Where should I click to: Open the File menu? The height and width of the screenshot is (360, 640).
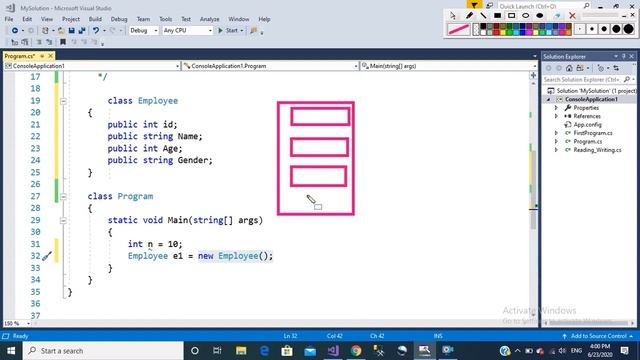(x=9, y=19)
